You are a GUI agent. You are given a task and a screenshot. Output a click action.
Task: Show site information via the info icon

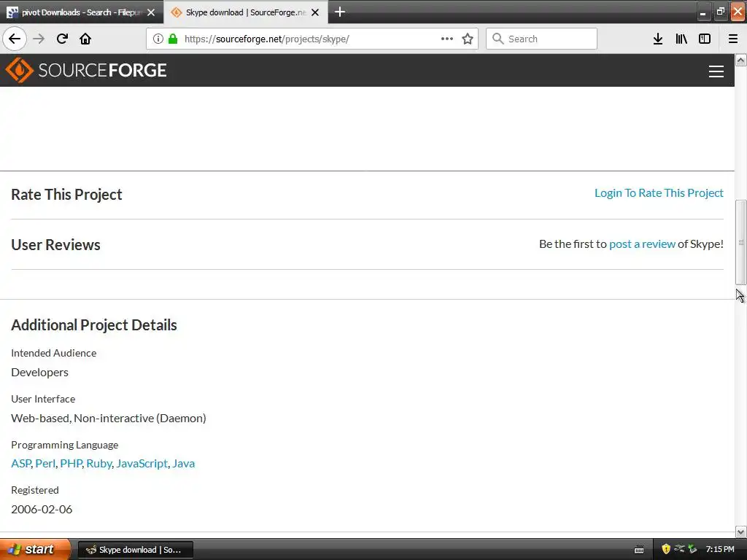(x=158, y=39)
